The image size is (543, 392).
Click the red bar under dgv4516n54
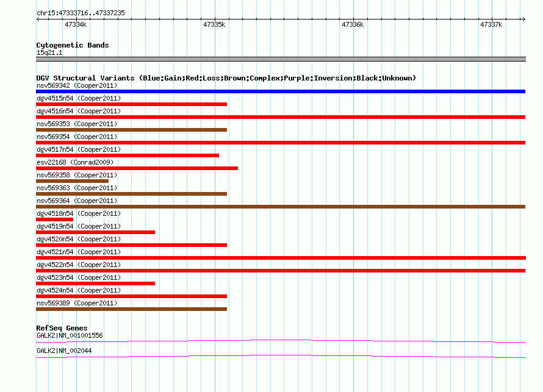pyautogui.click(x=281, y=117)
